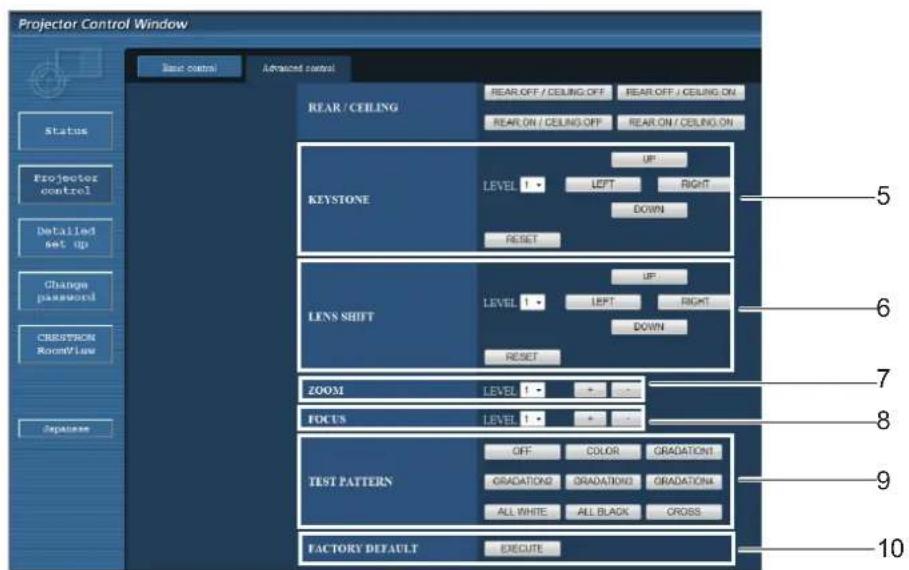This screenshot has height=570, width=909.
Task: Click the Keystone UP button
Action: [649, 159]
